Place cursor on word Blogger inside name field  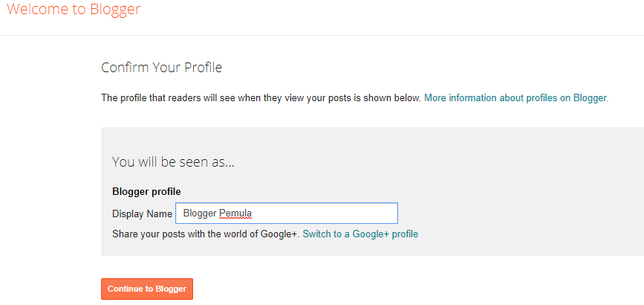coord(199,213)
